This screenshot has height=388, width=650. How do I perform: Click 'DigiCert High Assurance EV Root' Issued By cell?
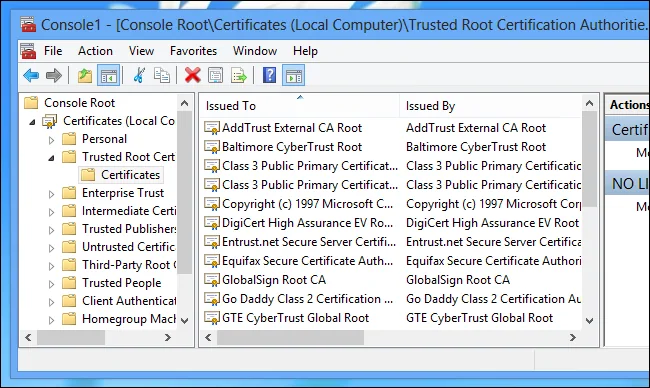coord(492,223)
